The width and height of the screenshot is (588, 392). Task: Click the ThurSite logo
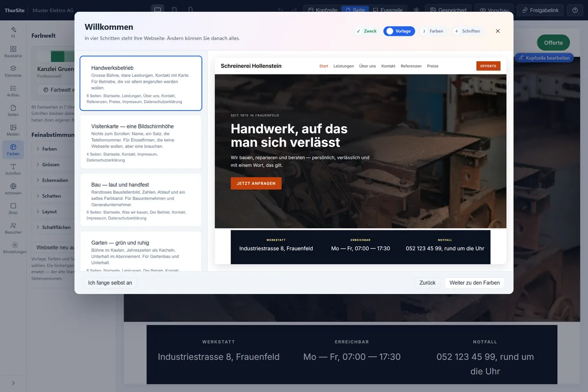(x=15, y=10)
